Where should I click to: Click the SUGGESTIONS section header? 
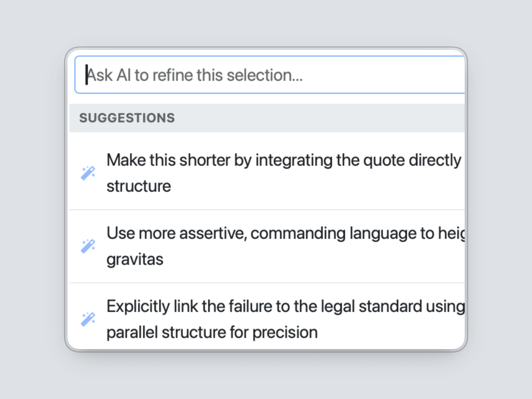[127, 118]
